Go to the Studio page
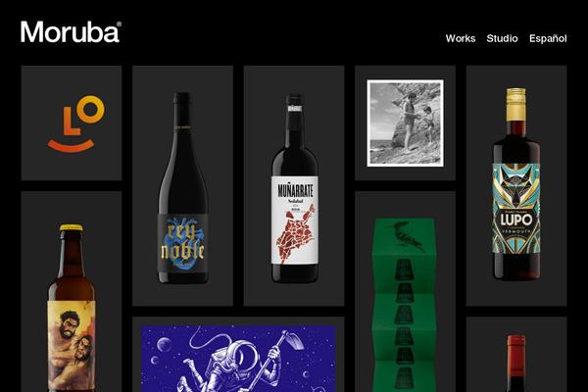The image size is (588, 392). pyautogui.click(x=502, y=38)
